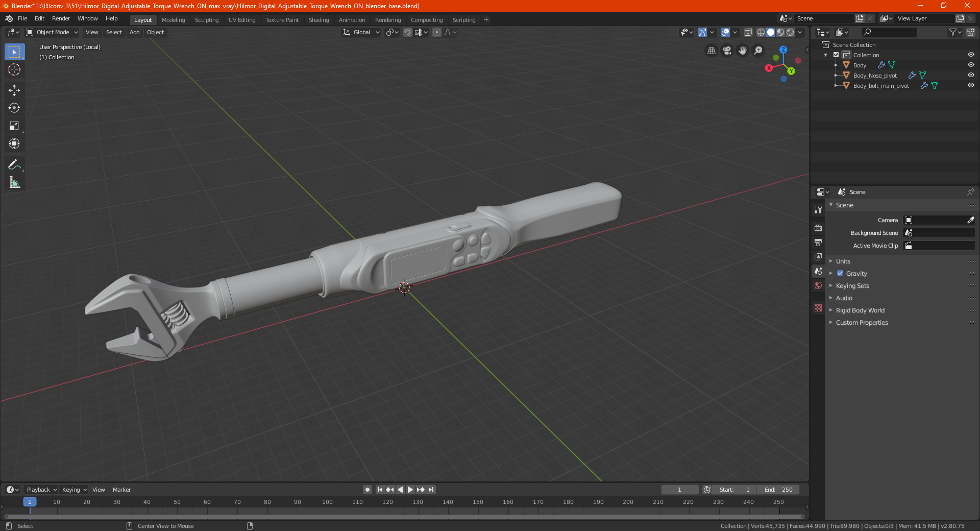The height and width of the screenshot is (531, 980).
Task: Hide the Collection in viewport
Action: coord(971,55)
